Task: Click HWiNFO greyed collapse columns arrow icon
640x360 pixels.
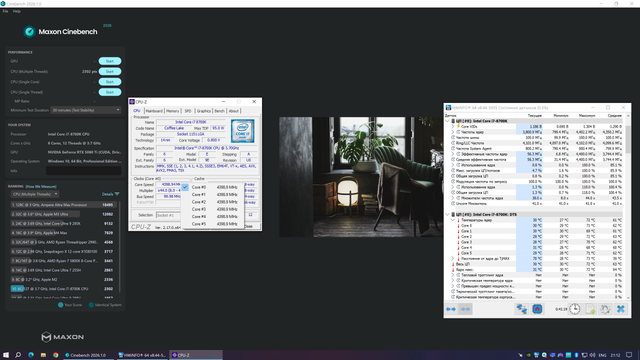Action: [x=465, y=309]
